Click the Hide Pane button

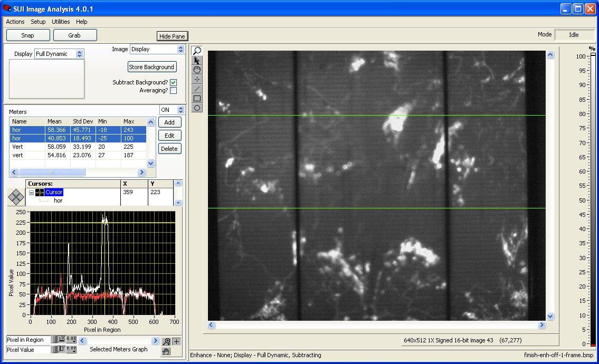click(172, 36)
